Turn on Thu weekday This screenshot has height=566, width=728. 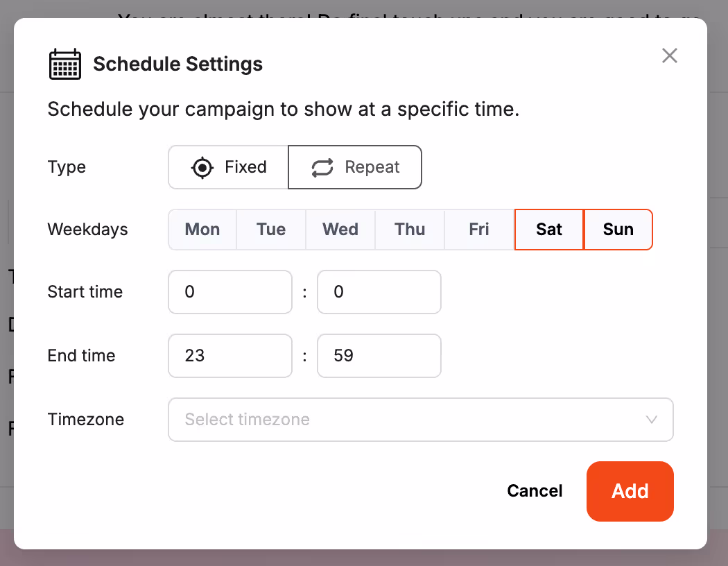click(x=410, y=230)
